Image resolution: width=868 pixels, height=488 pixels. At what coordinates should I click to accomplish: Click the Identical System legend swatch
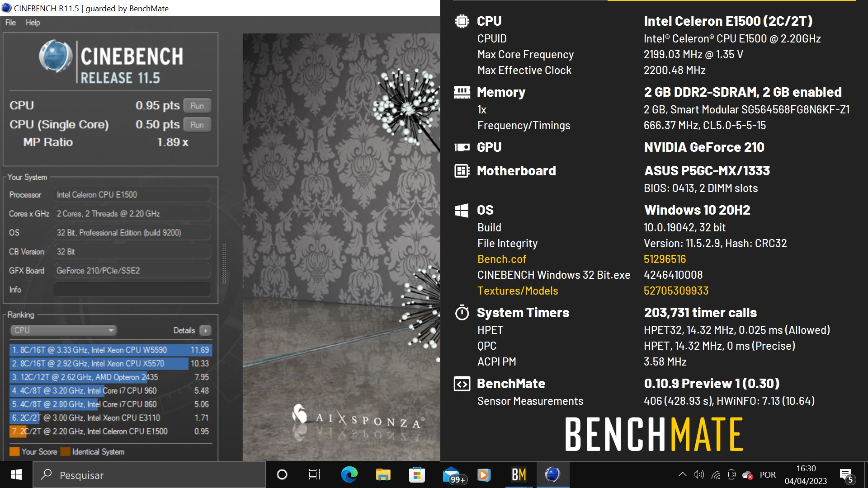click(65, 451)
